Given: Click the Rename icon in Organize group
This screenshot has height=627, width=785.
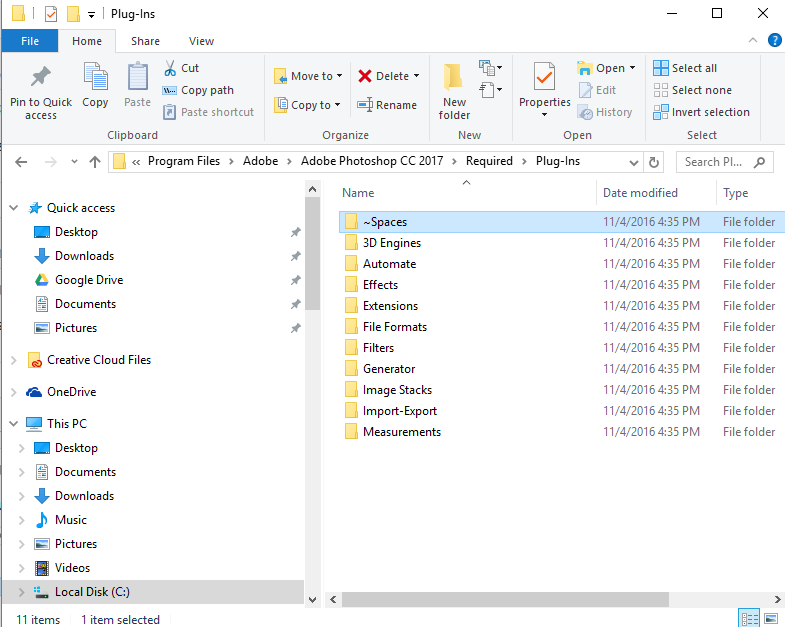Looking at the screenshot, I should [365, 105].
